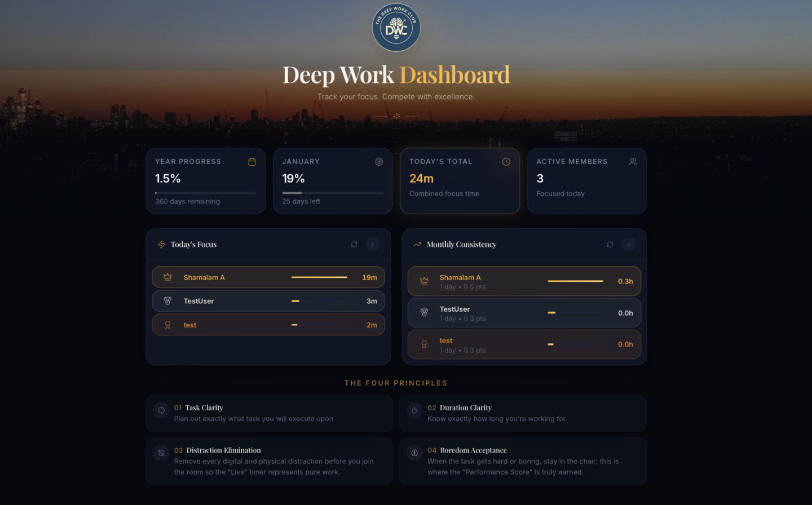Click the Duration Clarity stopwatch icon

414,410
